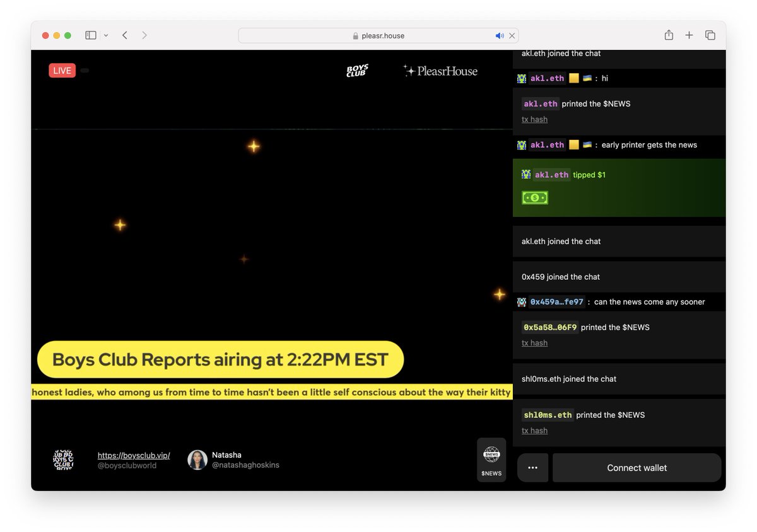757x532 pixels.
Task: Open the three-dots more options button
Action: coord(532,468)
